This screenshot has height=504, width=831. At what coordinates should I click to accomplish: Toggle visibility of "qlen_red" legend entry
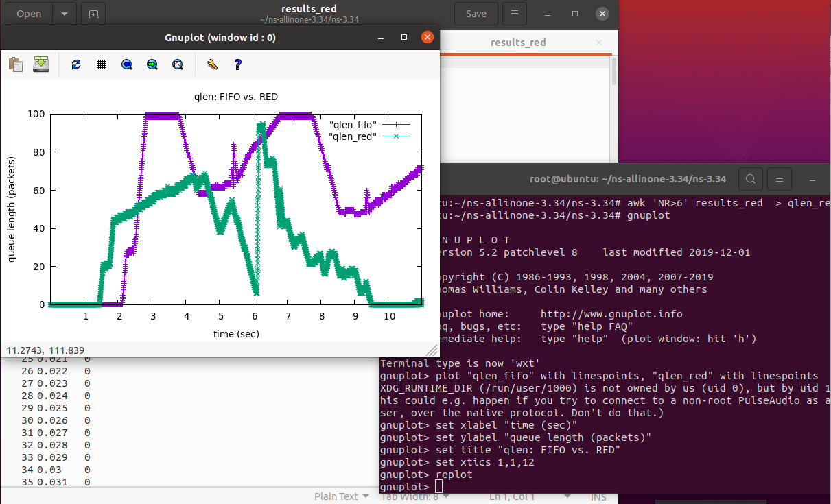pyautogui.click(x=370, y=136)
